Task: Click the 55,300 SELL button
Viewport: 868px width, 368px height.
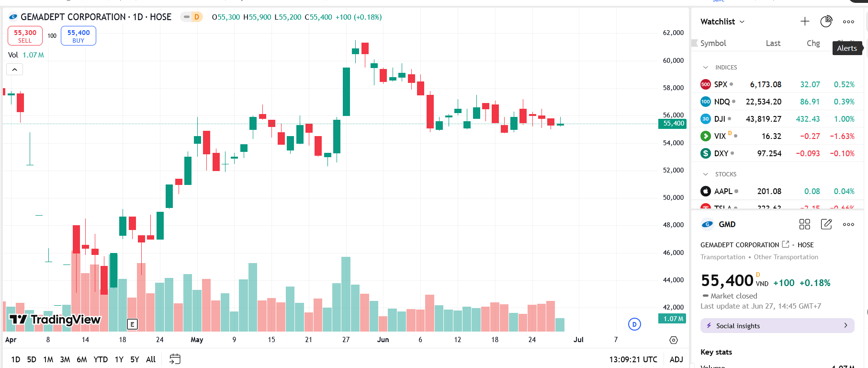Action: pos(25,36)
